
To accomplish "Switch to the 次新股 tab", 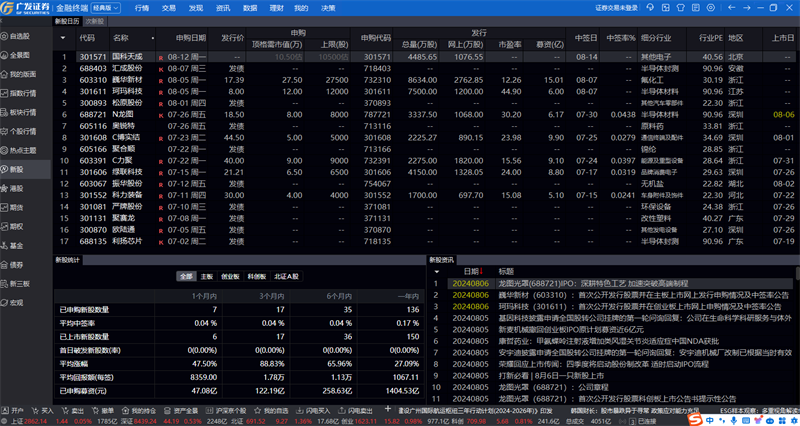I will coord(94,21).
